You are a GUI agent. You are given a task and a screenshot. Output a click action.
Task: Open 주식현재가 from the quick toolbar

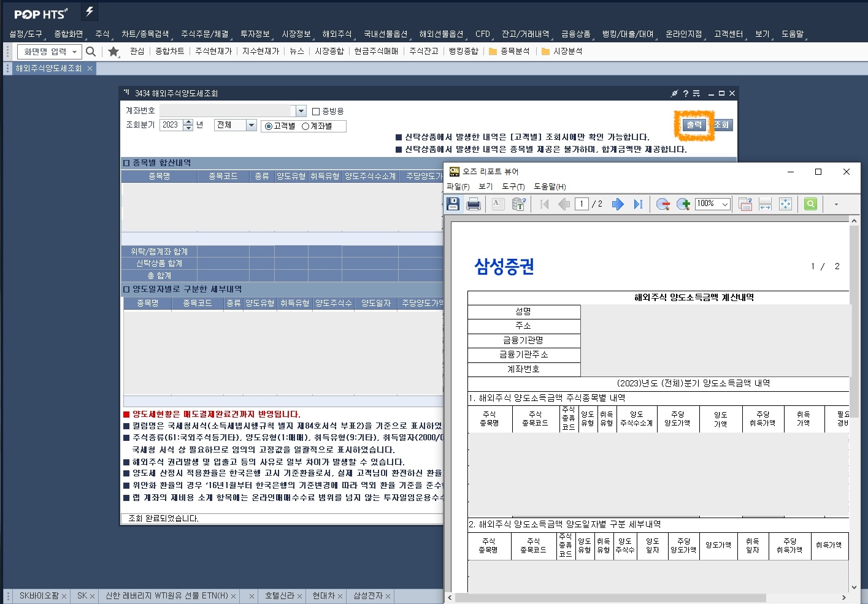click(213, 52)
